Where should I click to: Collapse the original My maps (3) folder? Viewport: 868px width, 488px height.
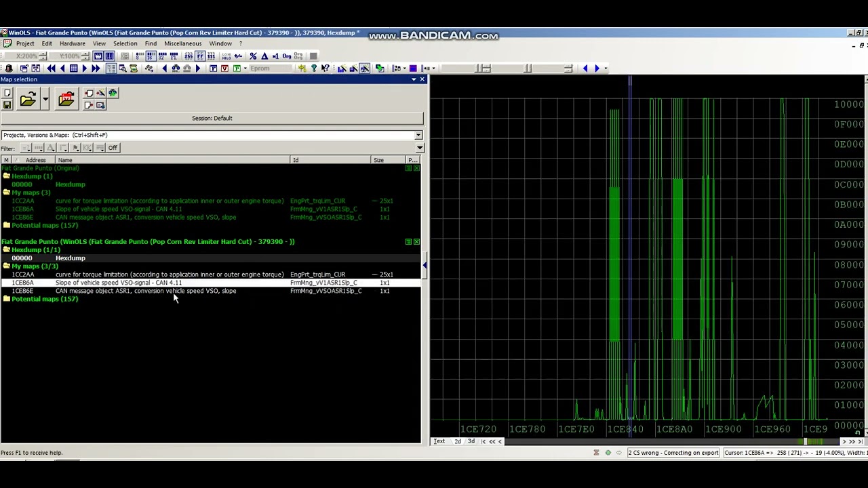point(6,192)
